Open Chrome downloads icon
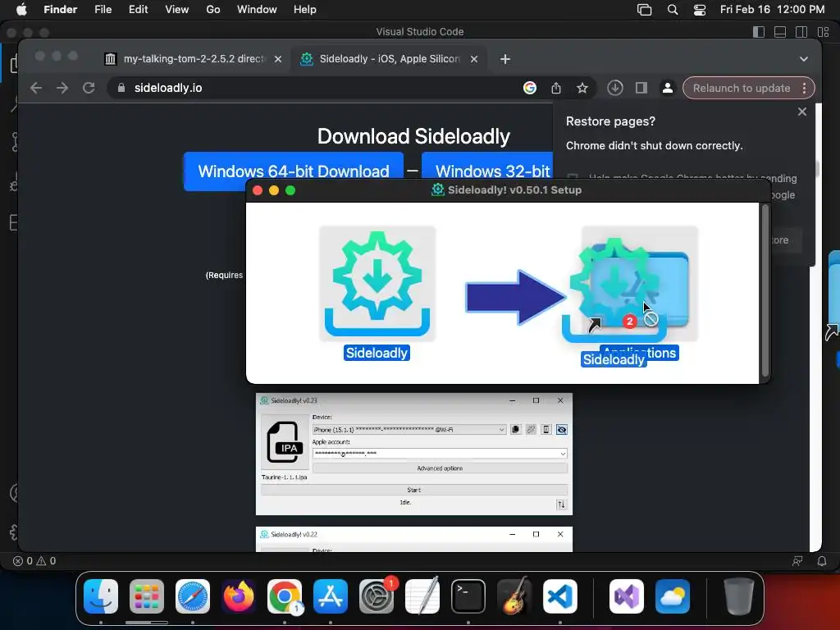 click(x=615, y=88)
